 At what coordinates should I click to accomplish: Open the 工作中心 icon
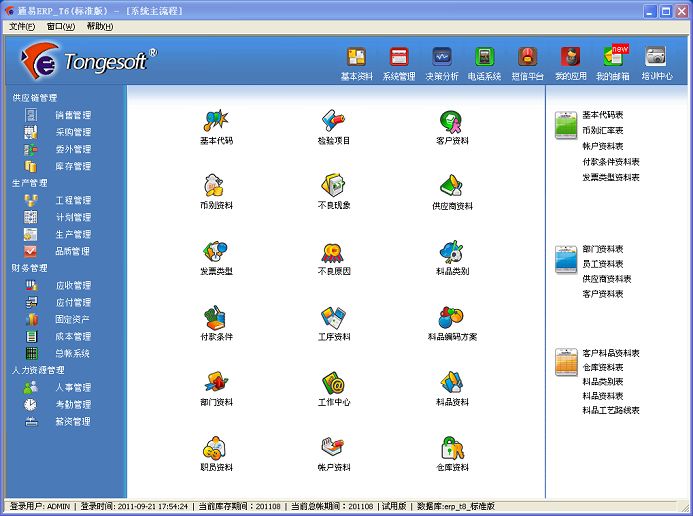(334, 383)
